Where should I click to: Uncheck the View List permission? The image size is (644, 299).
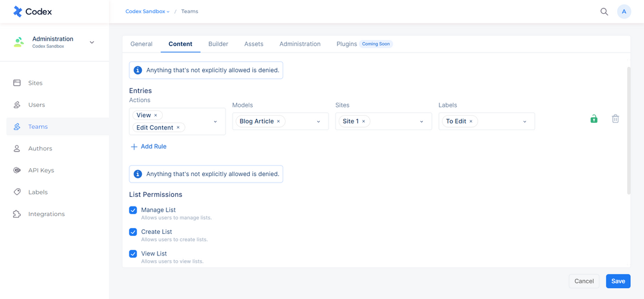(x=133, y=254)
